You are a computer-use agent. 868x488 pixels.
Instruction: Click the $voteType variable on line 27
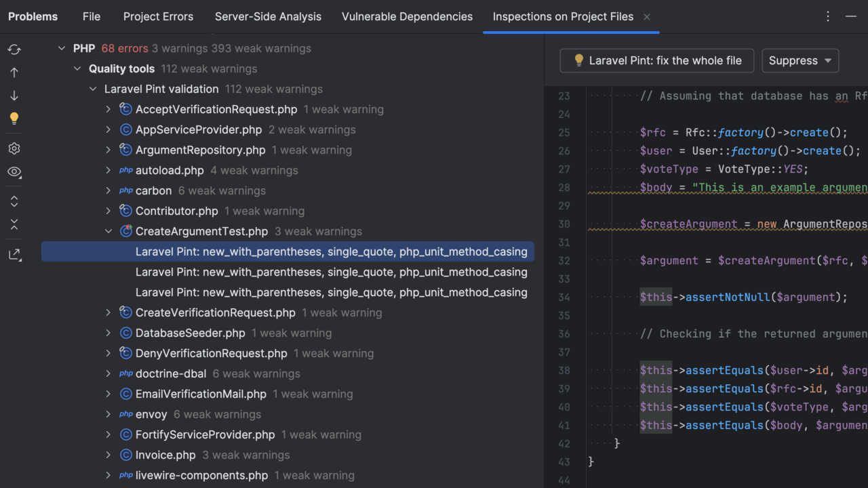[669, 169]
